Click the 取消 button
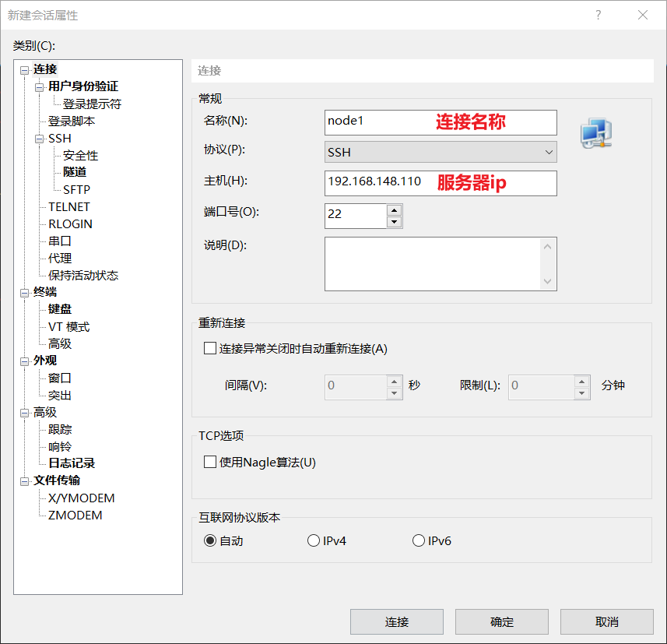Image resolution: width=667 pixels, height=644 pixels. 607,622
